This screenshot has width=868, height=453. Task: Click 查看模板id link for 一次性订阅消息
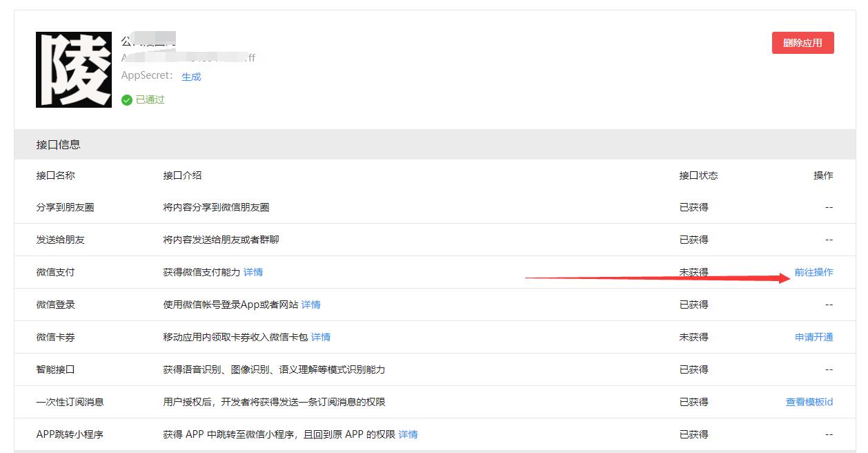point(809,402)
